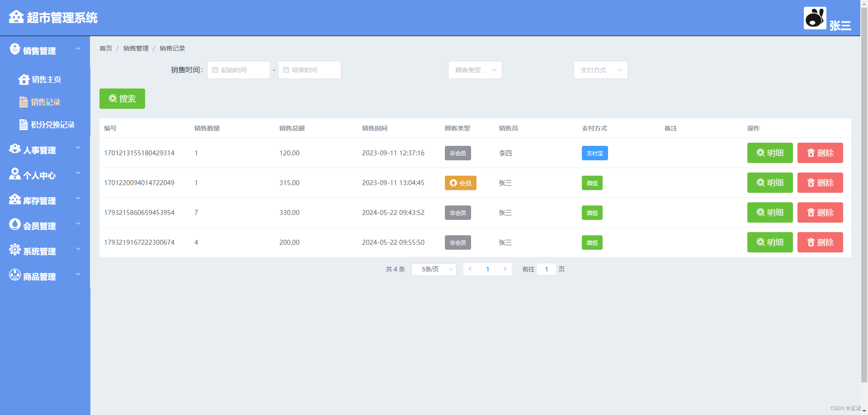
Task: Open the 5条/页 page size dropdown
Action: tap(434, 269)
